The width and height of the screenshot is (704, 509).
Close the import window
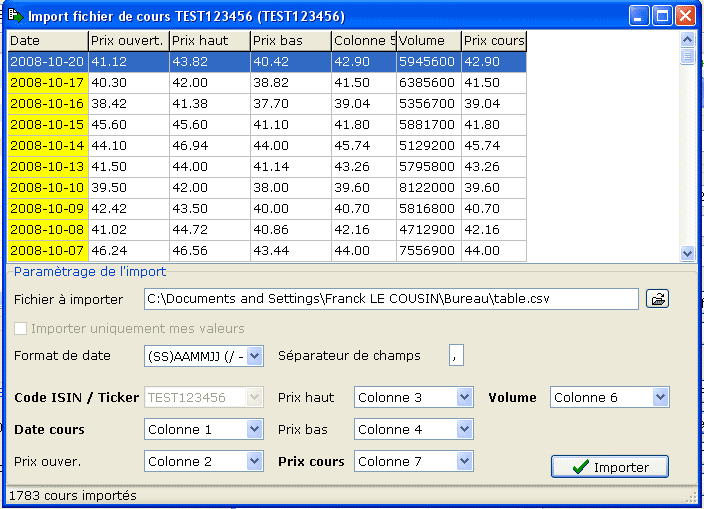pyautogui.click(x=686, y=16)
